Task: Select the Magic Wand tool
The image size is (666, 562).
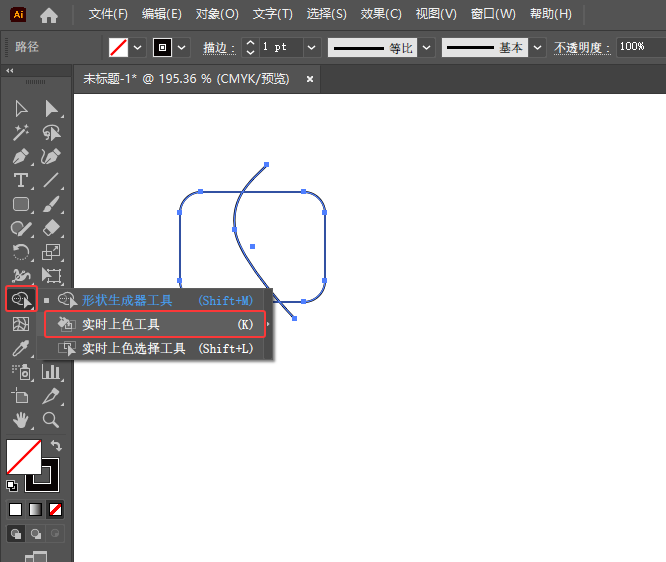Action: (21, 133)
